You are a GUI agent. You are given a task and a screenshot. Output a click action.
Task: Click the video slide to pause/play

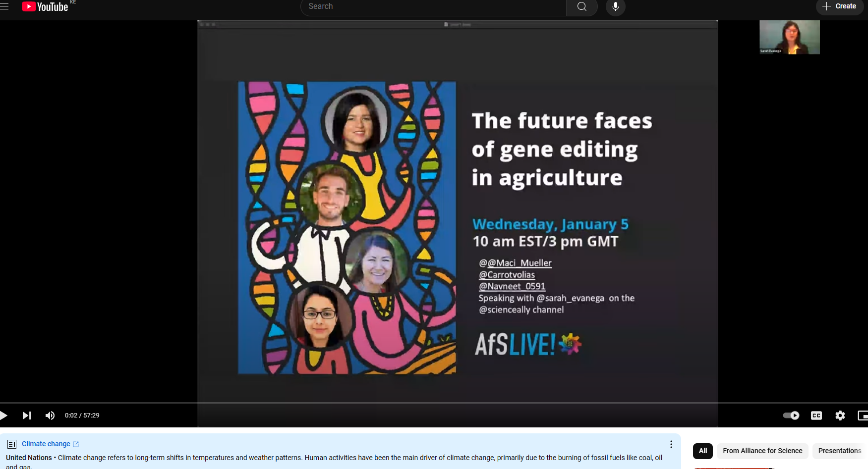(x=458, y=223)
